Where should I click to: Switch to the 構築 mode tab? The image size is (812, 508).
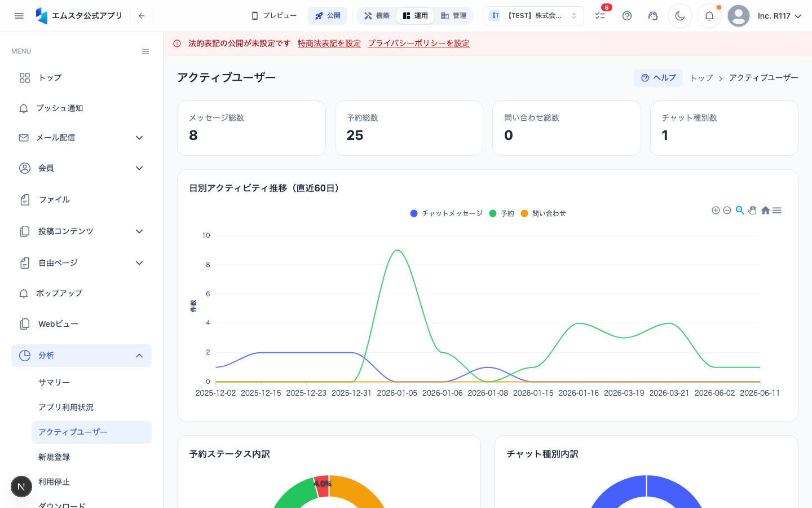(377, 16)
